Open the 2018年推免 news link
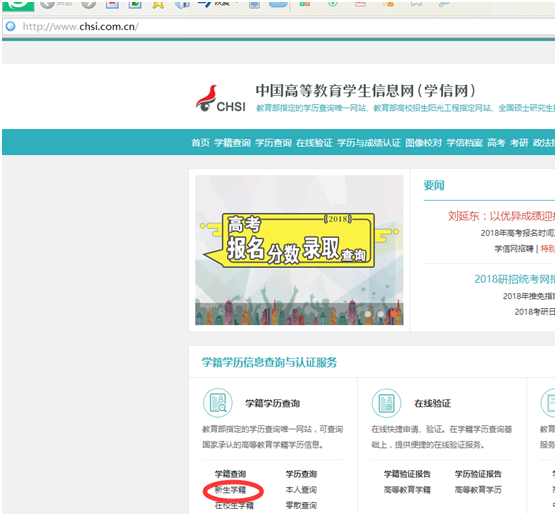 coord(529,296)
